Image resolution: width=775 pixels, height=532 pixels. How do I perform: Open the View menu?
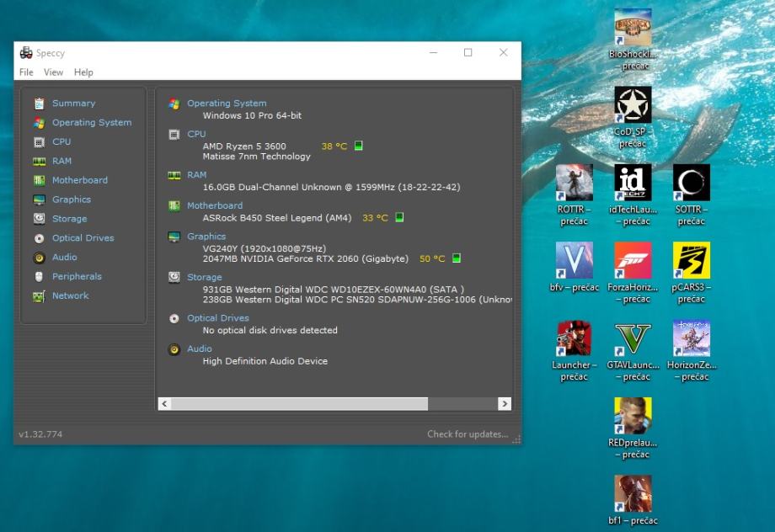point(53,72)
